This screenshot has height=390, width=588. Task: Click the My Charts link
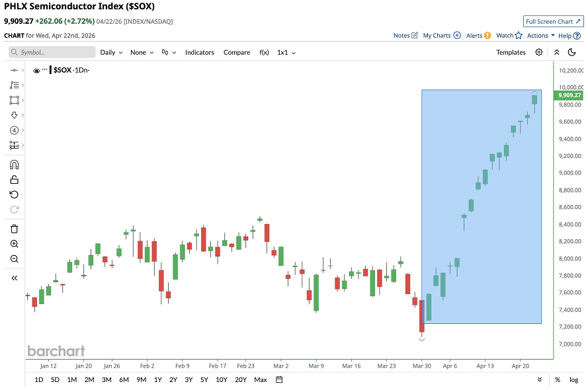pos(437,35)
